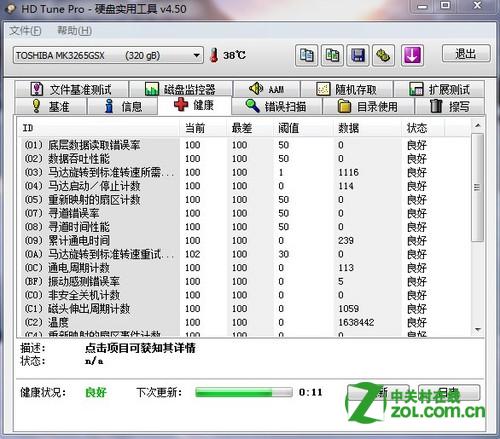Select row (04) 马达启动/停止计数
Image resolution: width=500 pixels, height=439 pixels.
click(x=245, y=186)
